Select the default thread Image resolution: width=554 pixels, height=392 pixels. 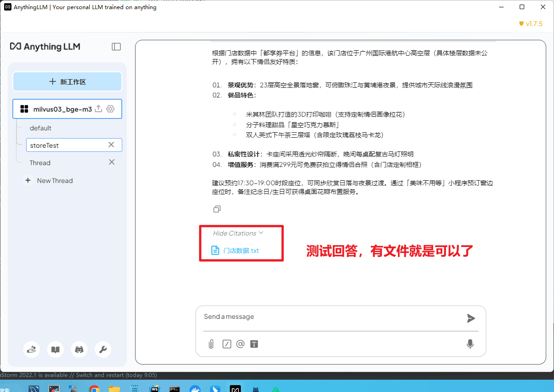coord(41,128)
